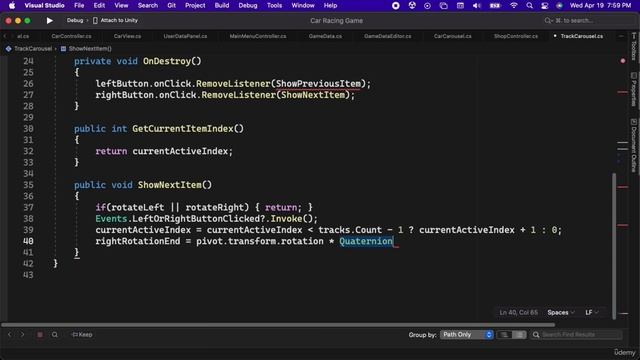Open the LF line ending dropdown
Viewport: 640px width, 360px height.
coord(591,312)
